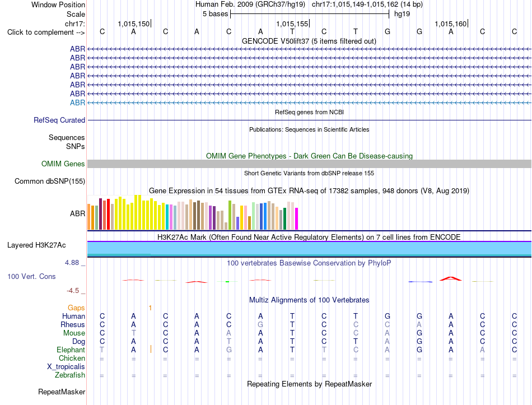Click the dark maroon GTEx expression bar

(x=100, y=214)
